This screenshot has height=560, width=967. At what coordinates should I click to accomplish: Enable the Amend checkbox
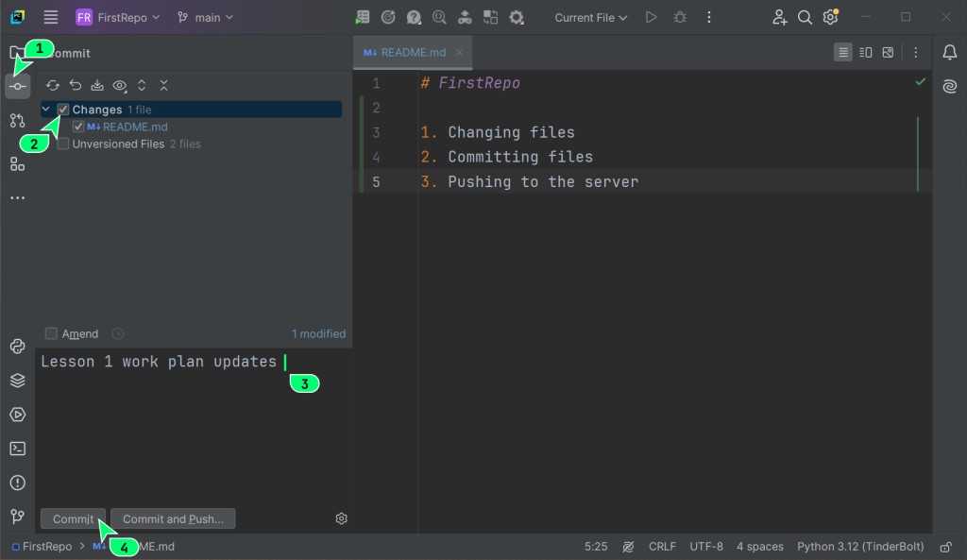(52, 333)
